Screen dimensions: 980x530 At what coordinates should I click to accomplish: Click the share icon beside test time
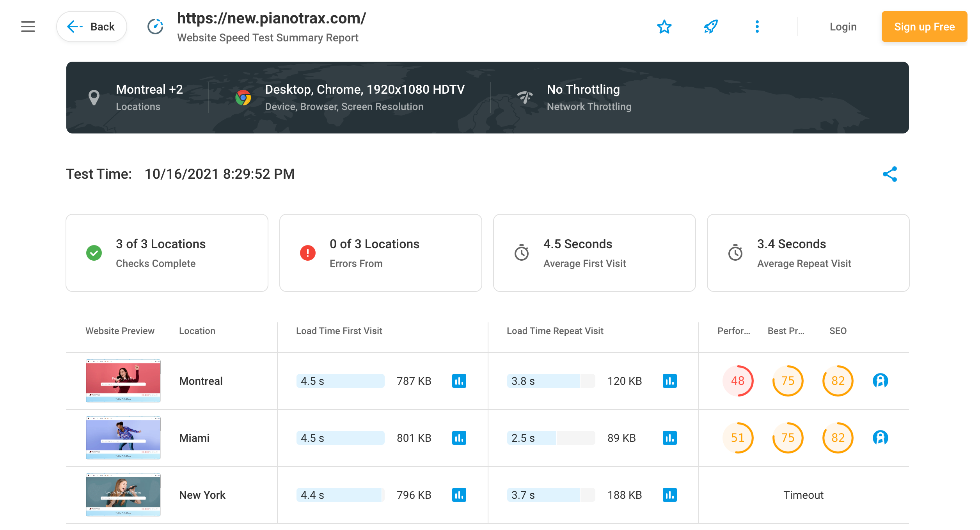pos(890,174)
